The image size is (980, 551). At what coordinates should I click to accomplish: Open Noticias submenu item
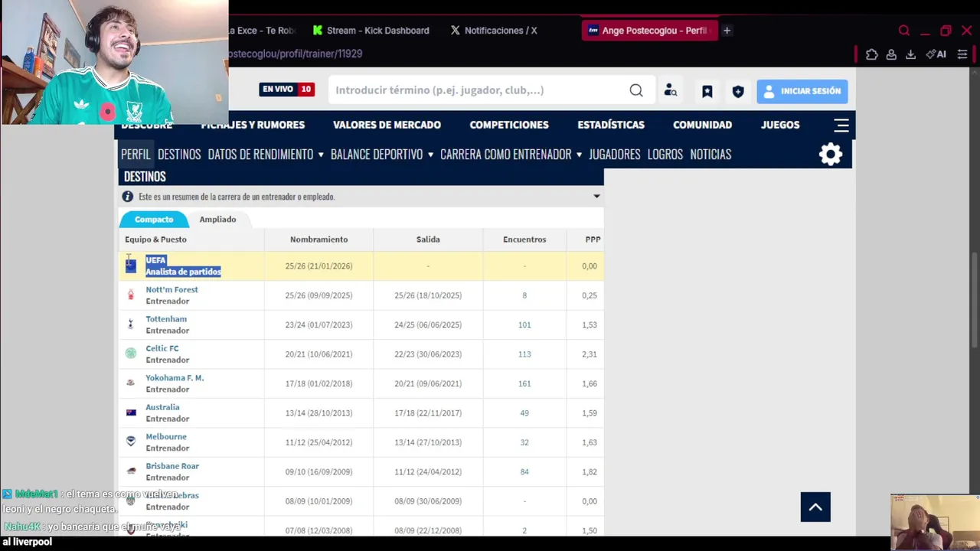(x=710, y=154)
